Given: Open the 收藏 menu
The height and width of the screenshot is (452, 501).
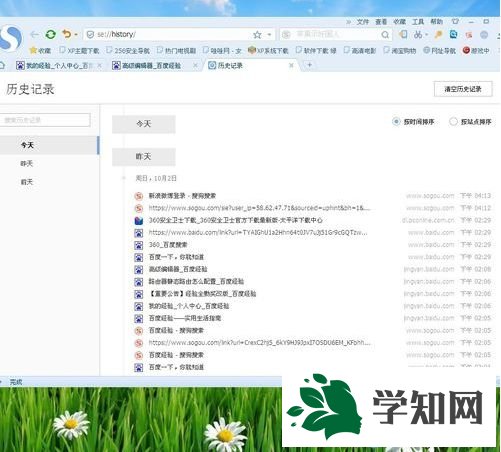Looking at the screenshot, I should click(399, 22).
